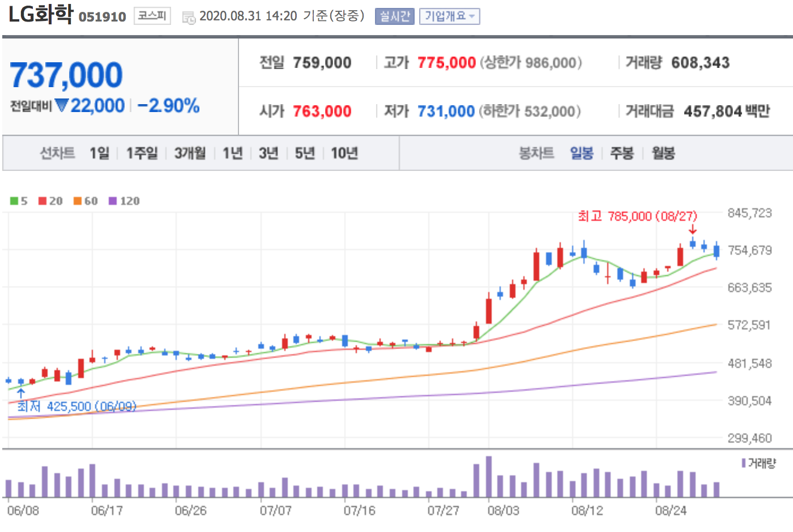Click the 전일 value 759,000
The height and width of the screenshot is (532, 793).
(322, 62)
